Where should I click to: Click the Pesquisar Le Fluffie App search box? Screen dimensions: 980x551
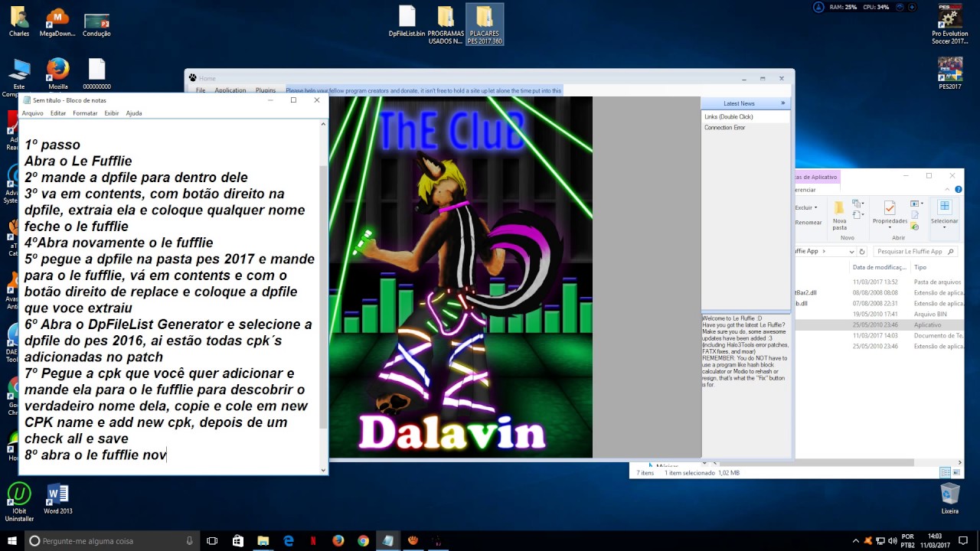click(914, 251)
